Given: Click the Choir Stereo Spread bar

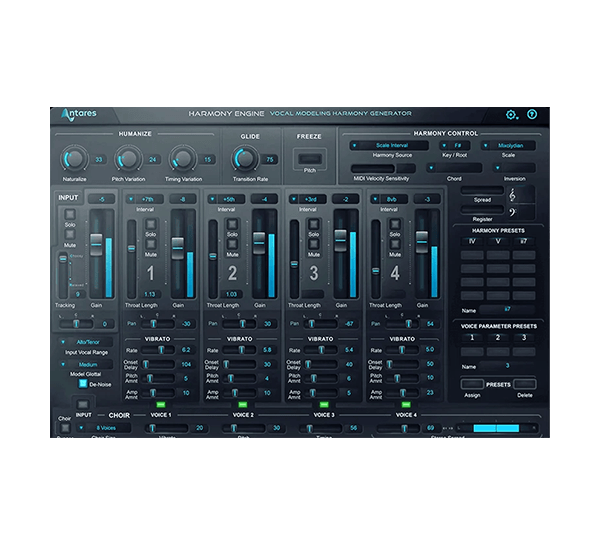Looking at the screenshot, I should tap(497, 428).
